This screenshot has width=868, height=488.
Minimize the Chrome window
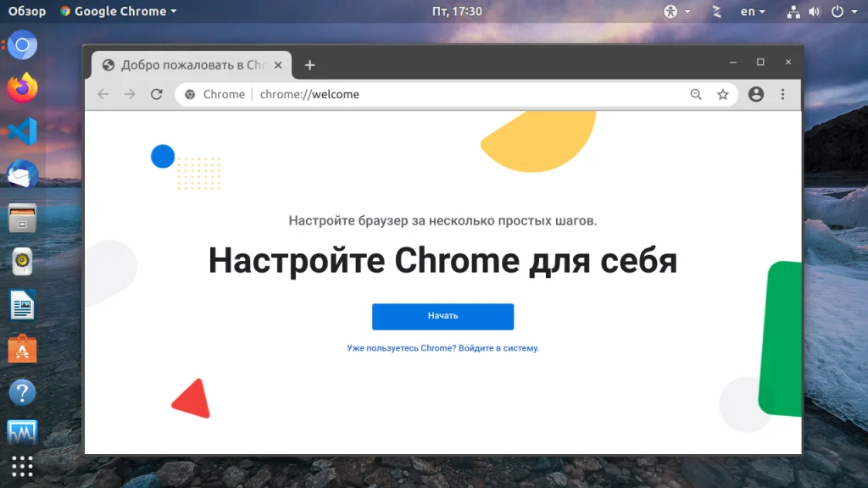click(733, 62)
